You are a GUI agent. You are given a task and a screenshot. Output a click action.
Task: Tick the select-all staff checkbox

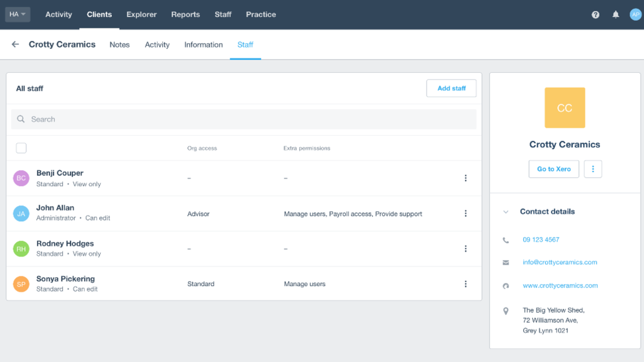point(21,148)
